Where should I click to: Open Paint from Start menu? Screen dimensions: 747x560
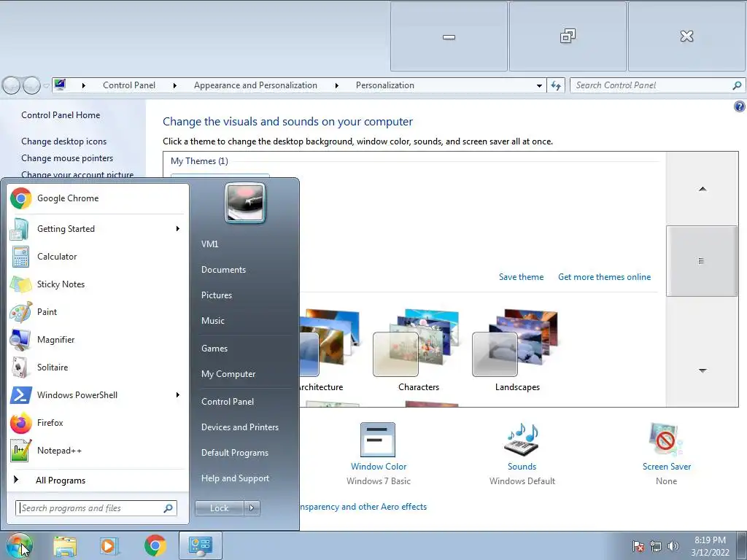(x=98, y=312)
